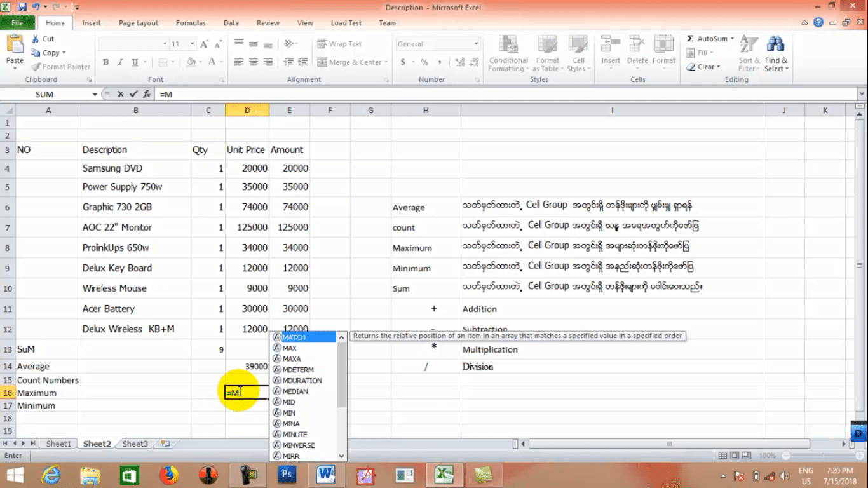Open the Sort & Filter menu

[748, 53]
